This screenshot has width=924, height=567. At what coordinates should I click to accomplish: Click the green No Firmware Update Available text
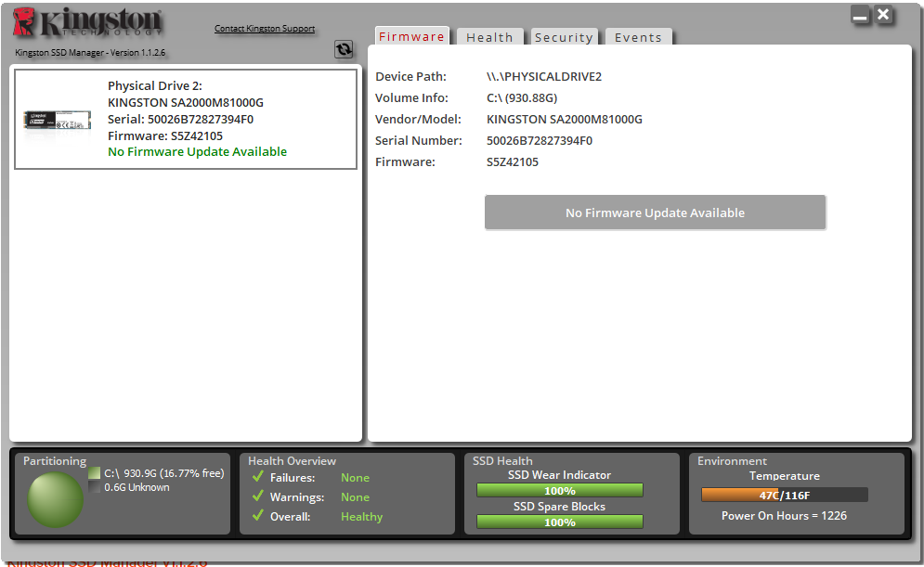198,152
